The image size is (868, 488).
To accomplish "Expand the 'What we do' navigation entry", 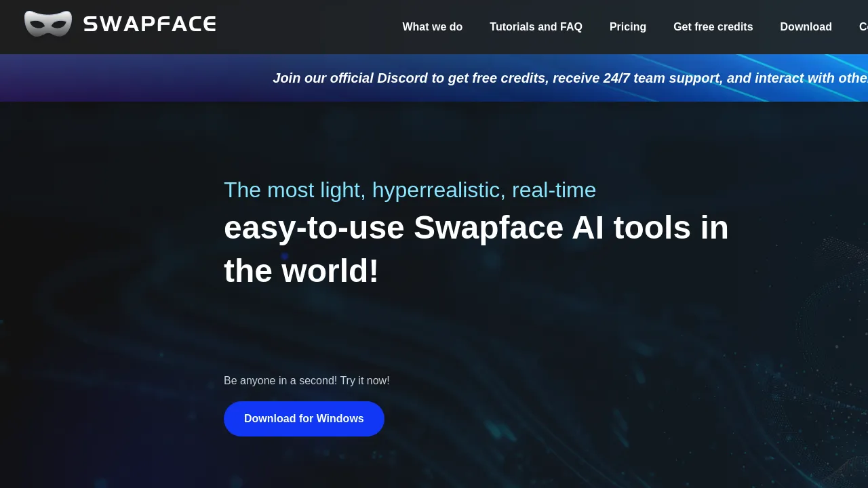I will 432,27.
